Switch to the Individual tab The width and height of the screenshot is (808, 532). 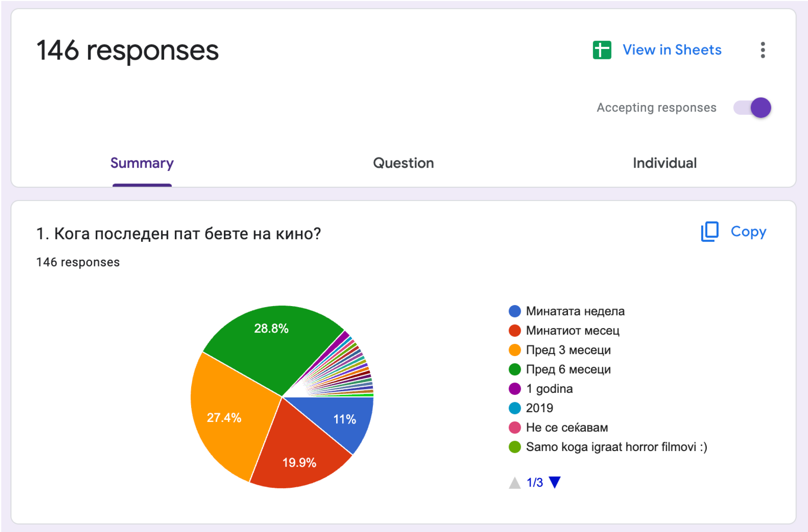point(664,163)
